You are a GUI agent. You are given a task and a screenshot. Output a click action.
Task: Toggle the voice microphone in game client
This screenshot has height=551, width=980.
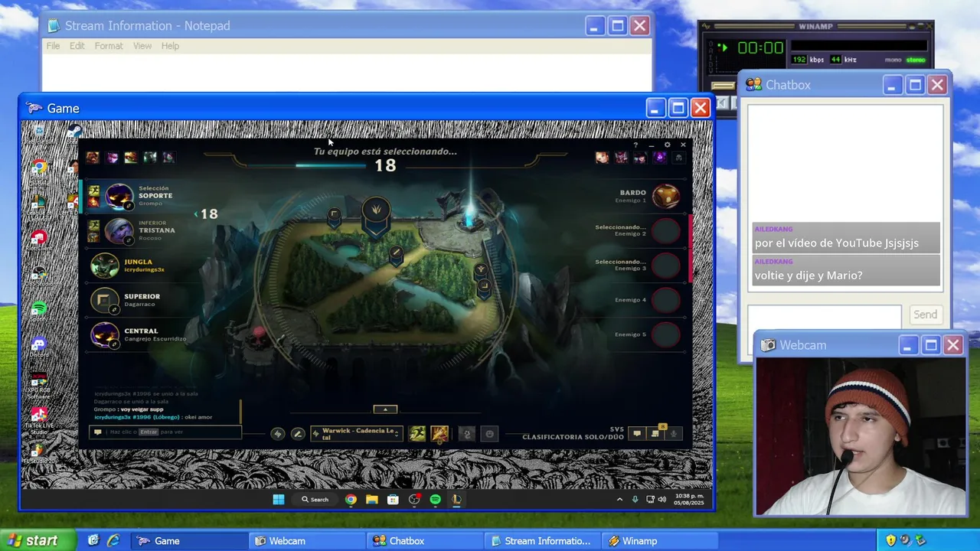click(674, 434)
